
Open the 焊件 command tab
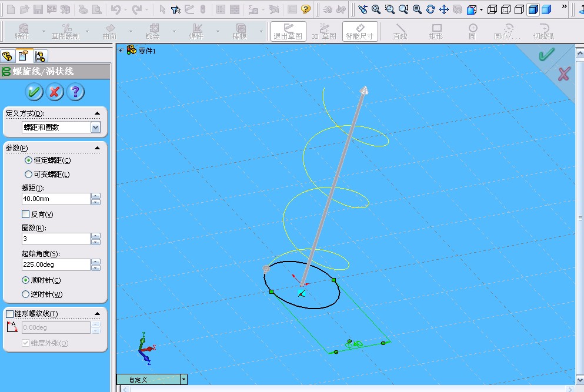pyautogui.click(x=196, y=31)
